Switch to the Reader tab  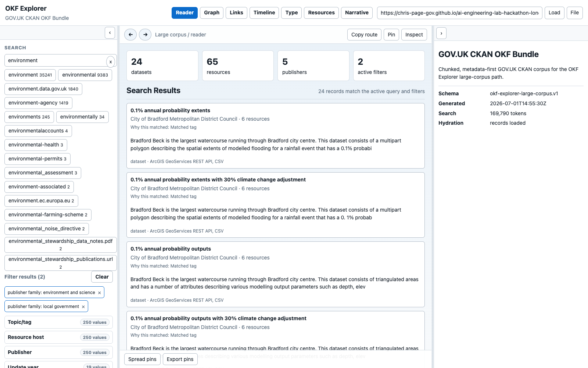[x=184, y=13]
